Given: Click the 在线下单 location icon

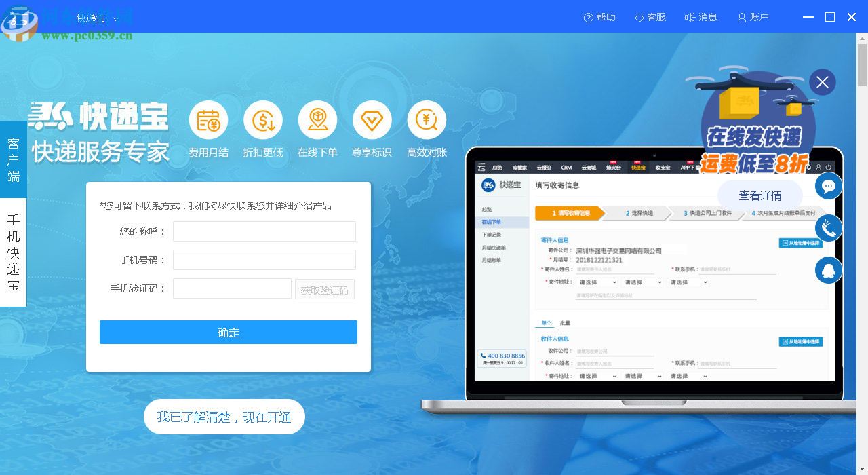Looking at the screenshot, I should pyautogui.click(x=317, y=121).
